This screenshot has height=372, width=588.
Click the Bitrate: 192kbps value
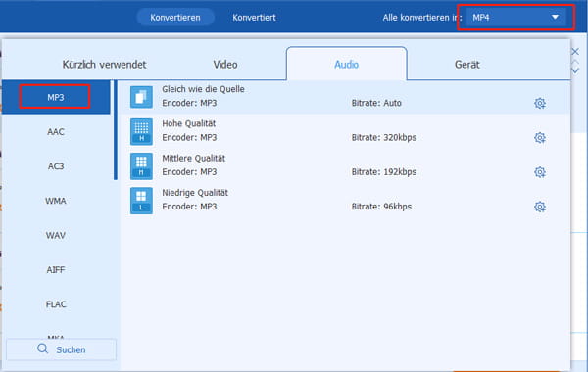[383, 172]
